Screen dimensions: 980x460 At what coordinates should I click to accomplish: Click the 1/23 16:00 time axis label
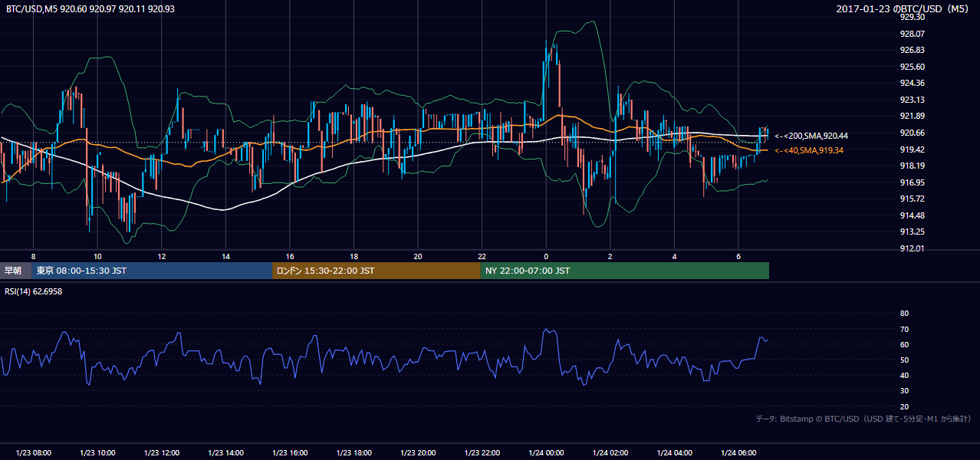click(290, 453)
